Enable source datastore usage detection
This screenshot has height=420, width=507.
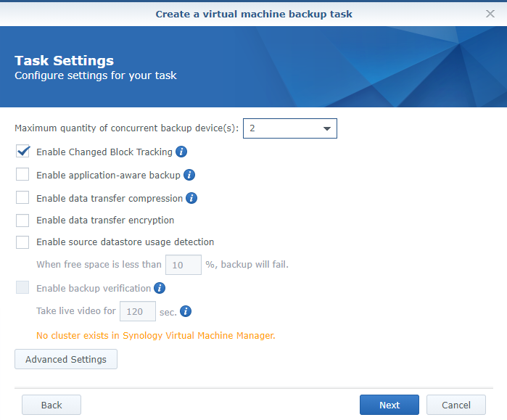22,242
